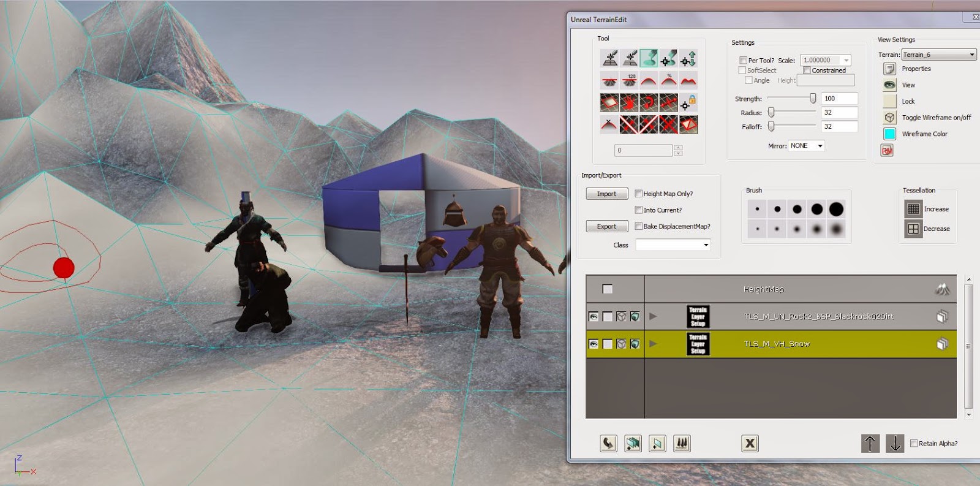Select the Visibility quad tool icon

pyautogui.click(x=609, y=102)
